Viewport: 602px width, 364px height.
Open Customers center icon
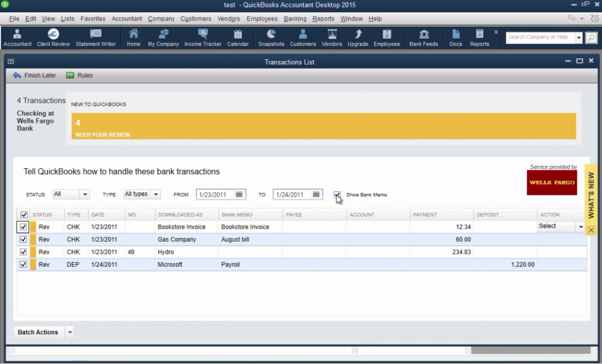coord(303,37)
